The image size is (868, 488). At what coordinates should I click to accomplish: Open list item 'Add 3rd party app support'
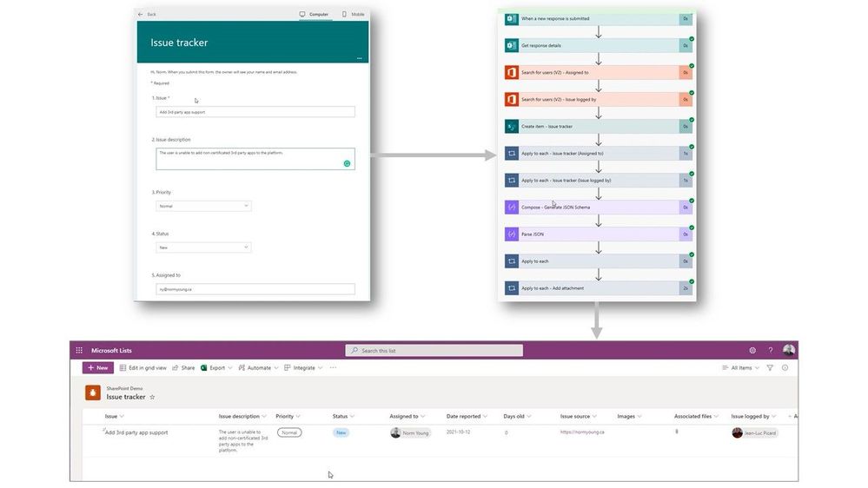136,432
